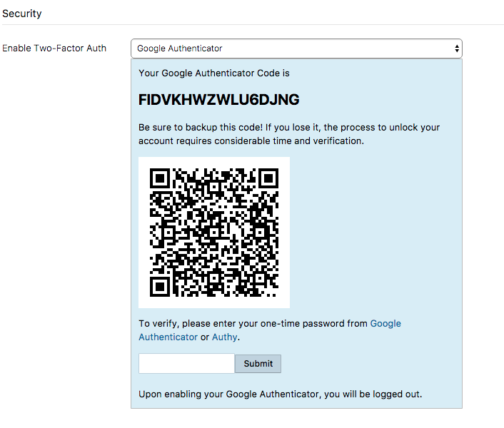Click the top-right QR finder square
The image size is (504, 428).
click(x=268, y=178)
